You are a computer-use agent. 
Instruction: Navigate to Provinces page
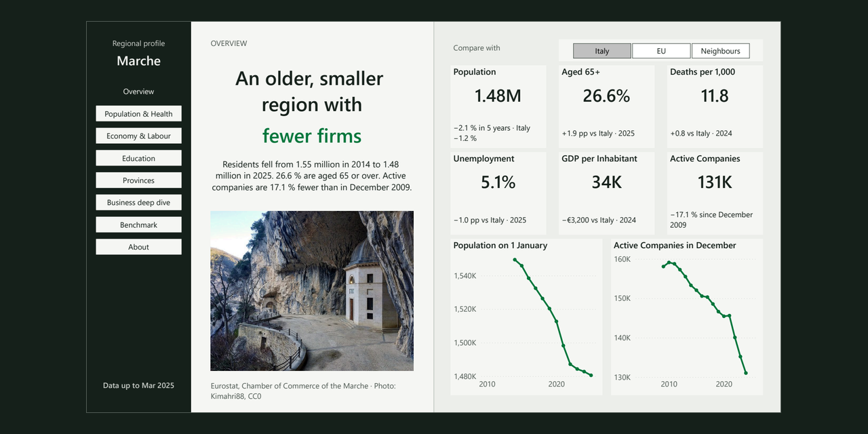(138, 180)
